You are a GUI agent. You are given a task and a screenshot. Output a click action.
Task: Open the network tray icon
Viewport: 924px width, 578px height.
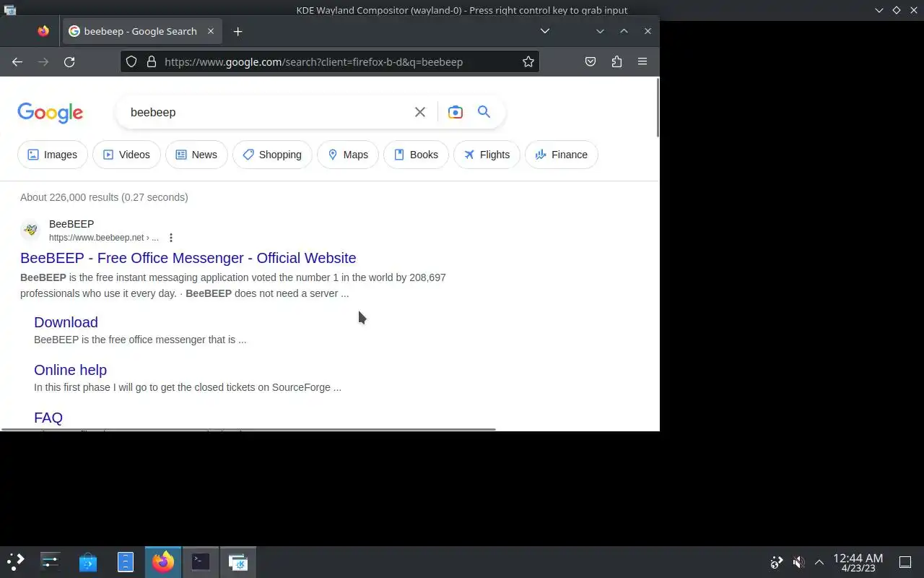pyautogui.click(x=777, y=562)
